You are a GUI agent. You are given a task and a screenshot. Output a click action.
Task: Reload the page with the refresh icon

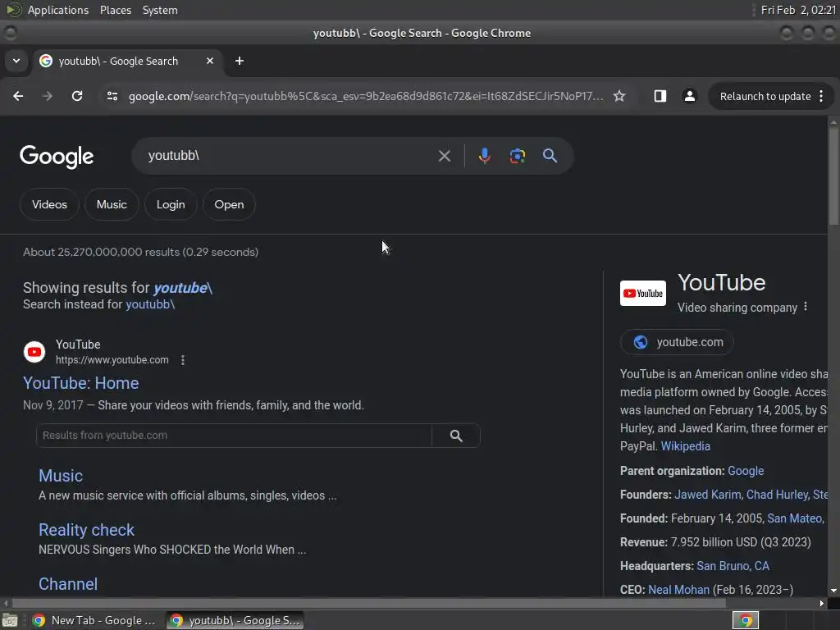click(77, 96)
